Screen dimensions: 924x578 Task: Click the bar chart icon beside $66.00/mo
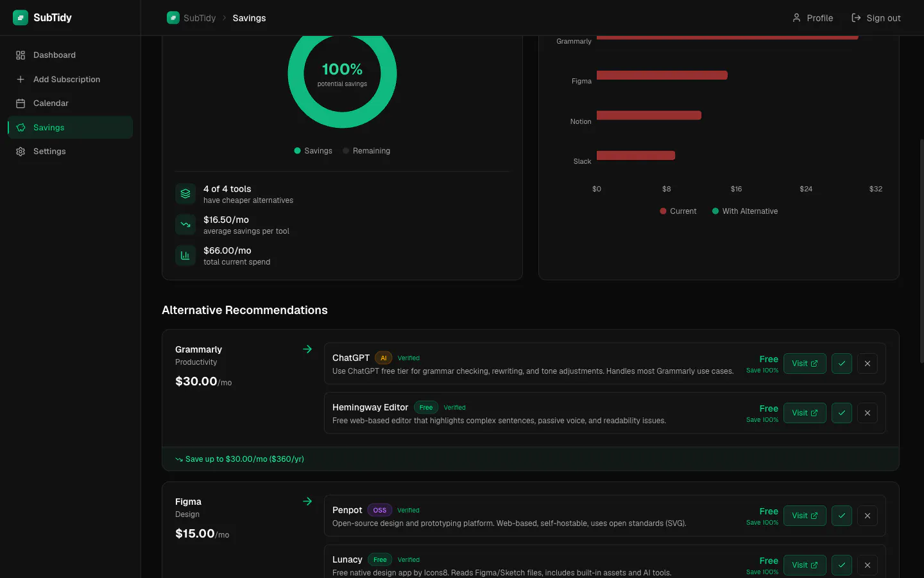(185, 256)
